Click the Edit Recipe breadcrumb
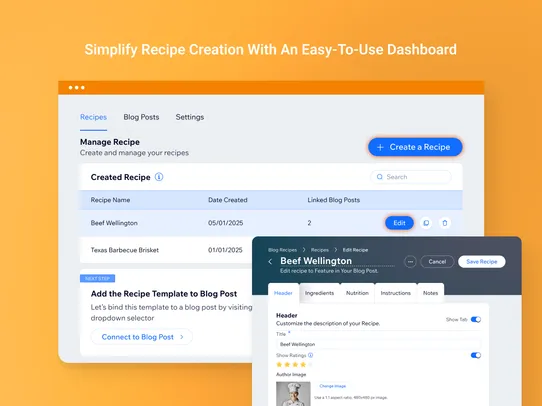Image resolution: width=542 pixels, height=406 pixels. click(x=355, y=250)
